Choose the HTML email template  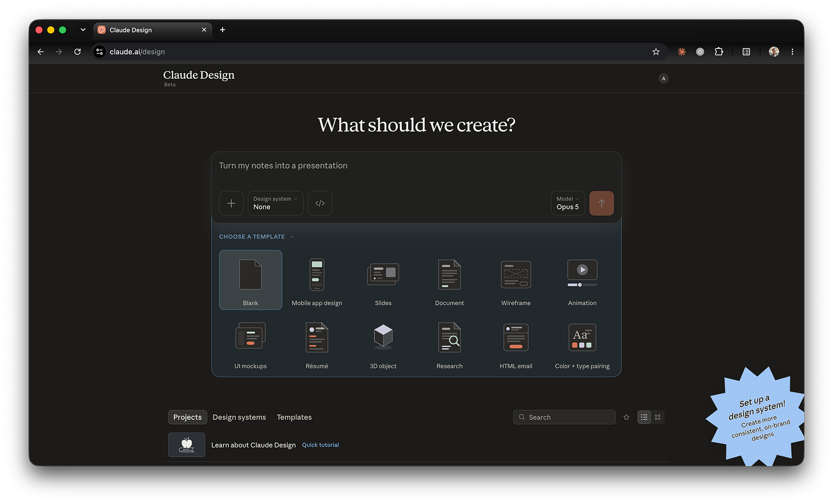pos(516,343)
